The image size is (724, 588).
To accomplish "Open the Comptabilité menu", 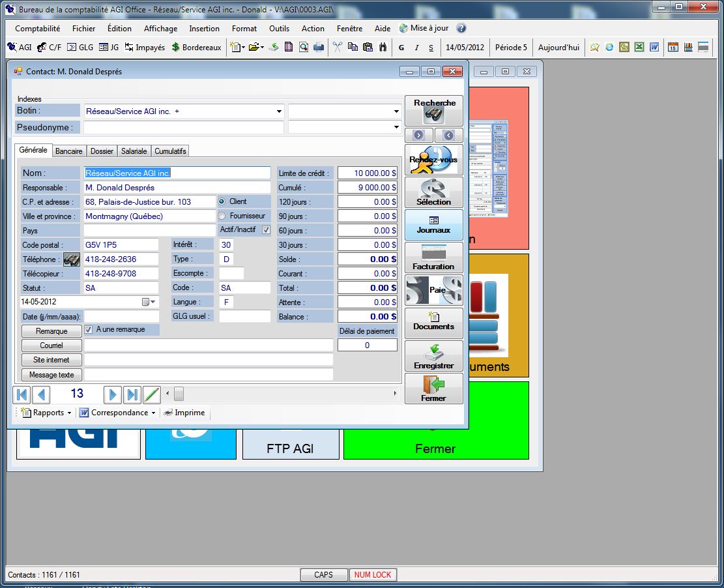I will (37, 28).
